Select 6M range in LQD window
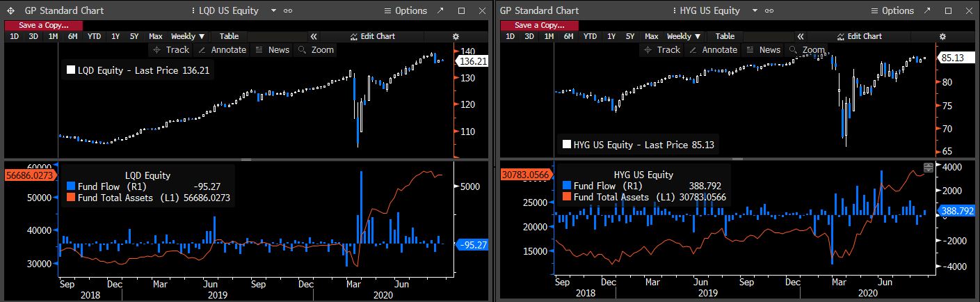This screenshot has height=302, width=980. 72,36
